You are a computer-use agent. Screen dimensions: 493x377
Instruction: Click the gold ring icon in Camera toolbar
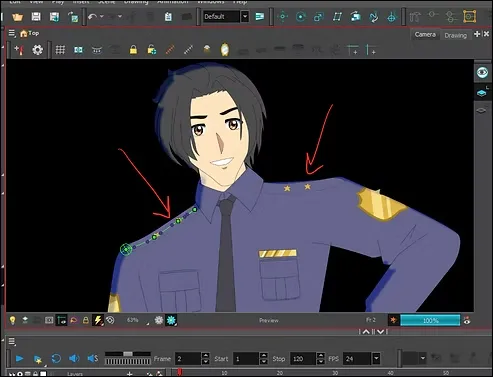[x=225, y=50]
